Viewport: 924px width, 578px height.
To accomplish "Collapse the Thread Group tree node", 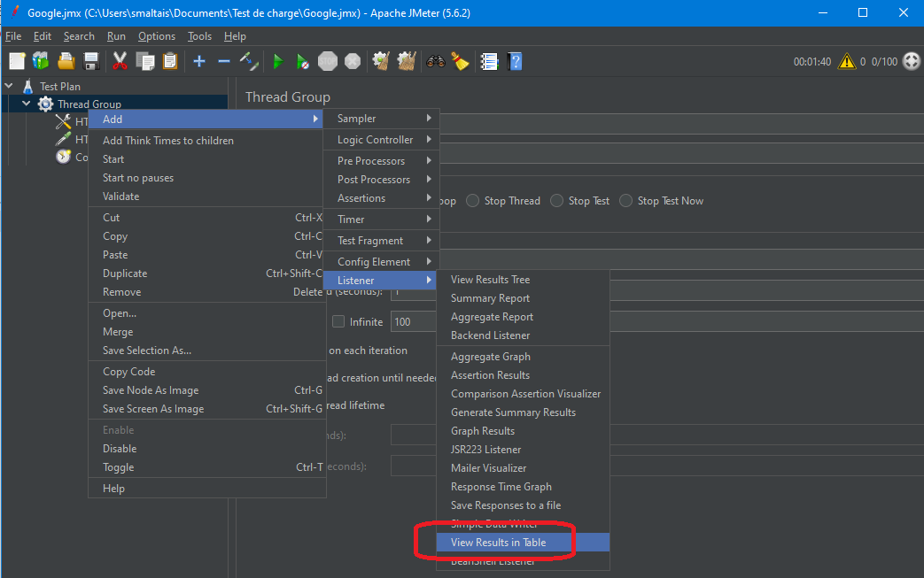I will [27, 104].
